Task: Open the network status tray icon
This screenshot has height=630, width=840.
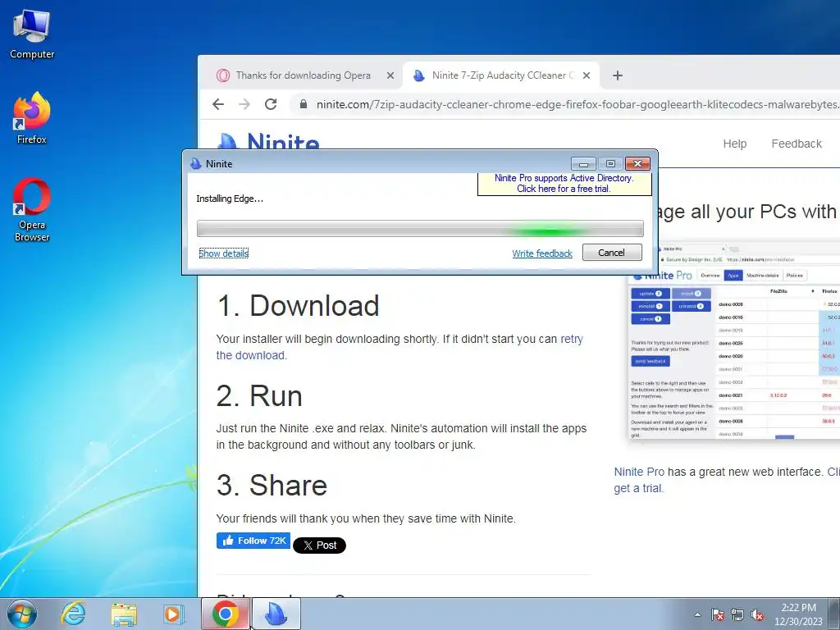Action: click(737, 614)
